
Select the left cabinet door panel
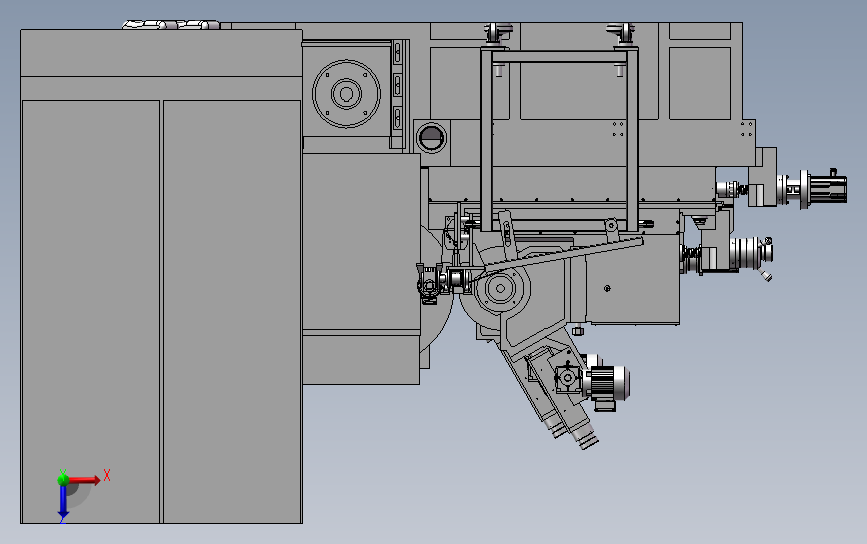[91, 311]
